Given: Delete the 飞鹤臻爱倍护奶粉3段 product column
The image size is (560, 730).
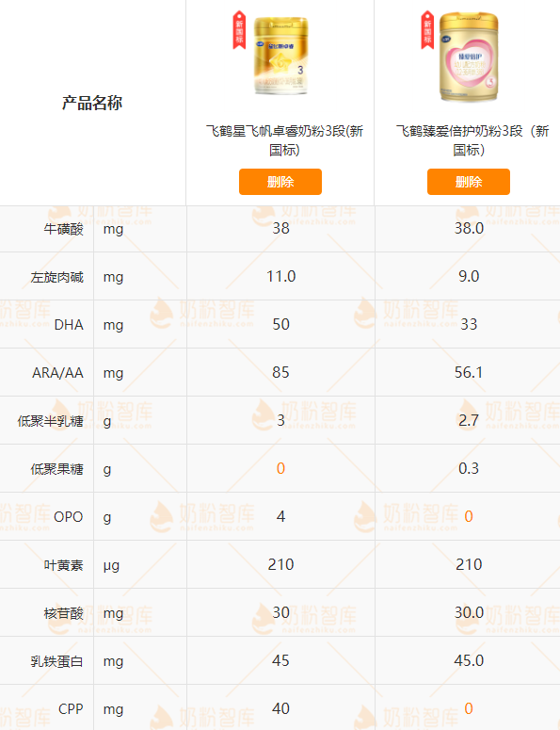Looking at the screenshot, I should tap(469, 182).
